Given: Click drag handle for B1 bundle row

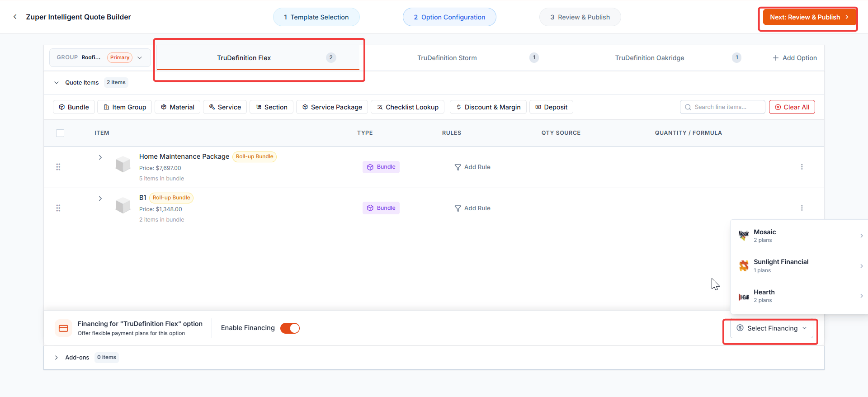Looking at the screenshot, I should (58, 208).
